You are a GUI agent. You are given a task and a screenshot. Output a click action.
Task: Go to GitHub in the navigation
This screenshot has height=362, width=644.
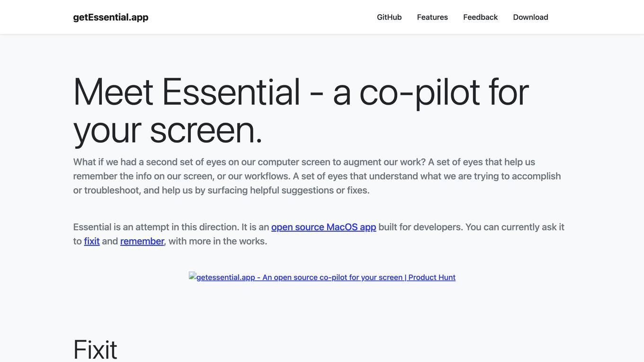(389, 17)
